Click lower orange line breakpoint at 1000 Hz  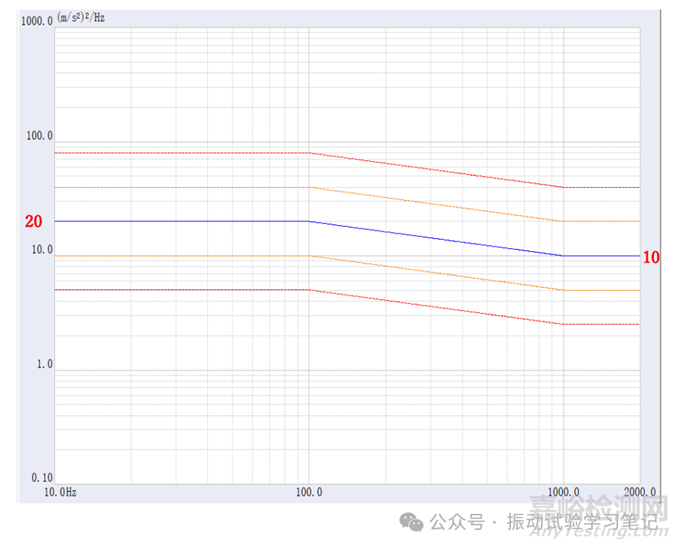(x=564, y=290)
